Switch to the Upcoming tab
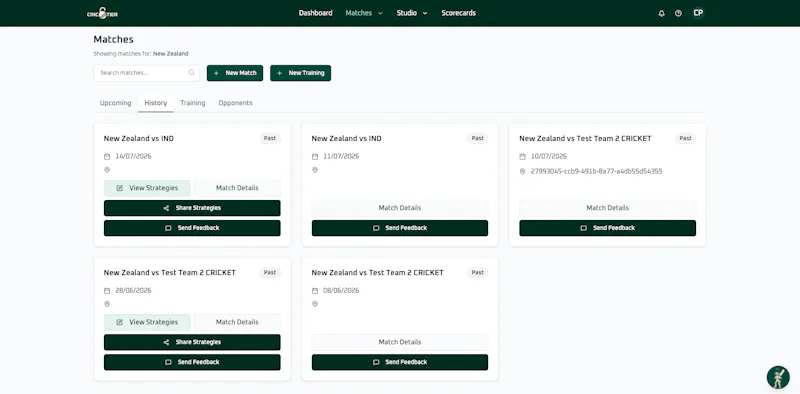This screenshot has width=800, height=394. point(115,103)
